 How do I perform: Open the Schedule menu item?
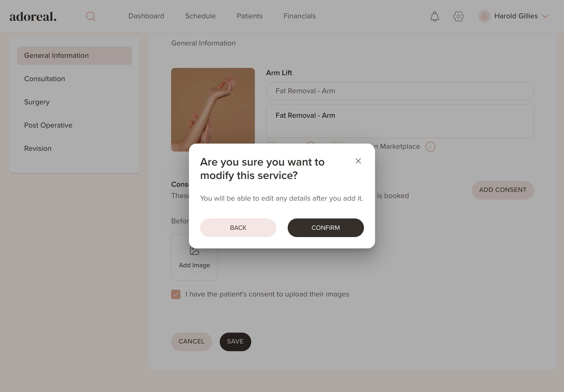click(200, 16)
